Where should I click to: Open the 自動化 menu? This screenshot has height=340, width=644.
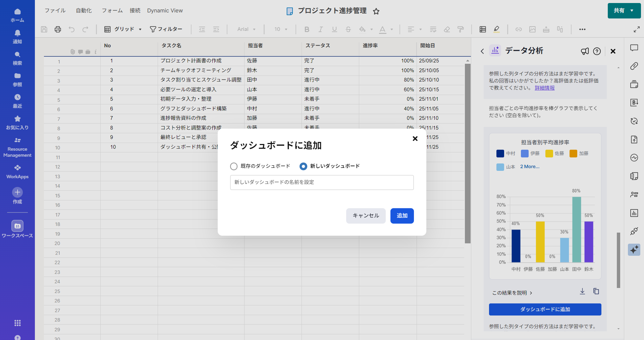pos(84,11)
